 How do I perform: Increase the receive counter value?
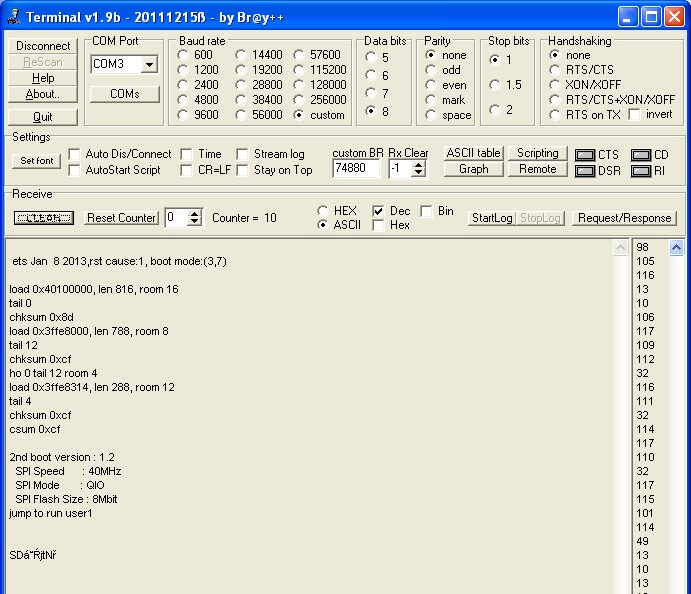pos(194,214)
